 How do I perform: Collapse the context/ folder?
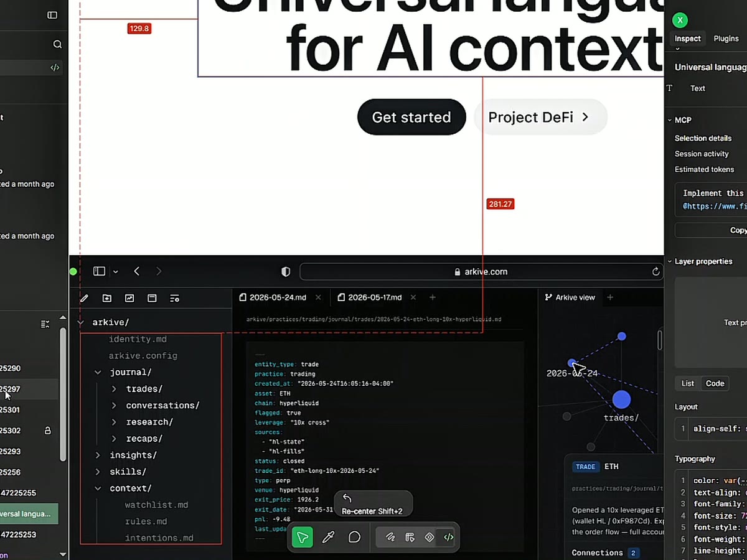click(x=98, y=488)
